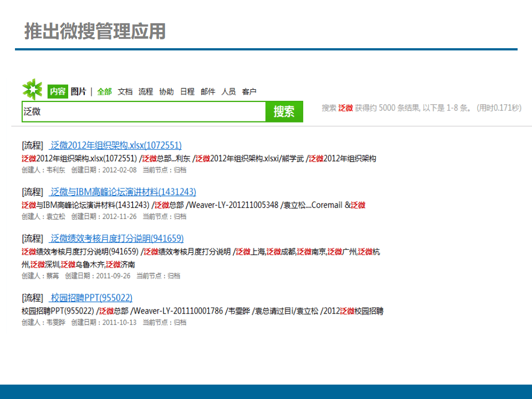The width and height of the screenshot is (532, 399).
Task: Filter results by 流程
Action: [x=146, y=91]
